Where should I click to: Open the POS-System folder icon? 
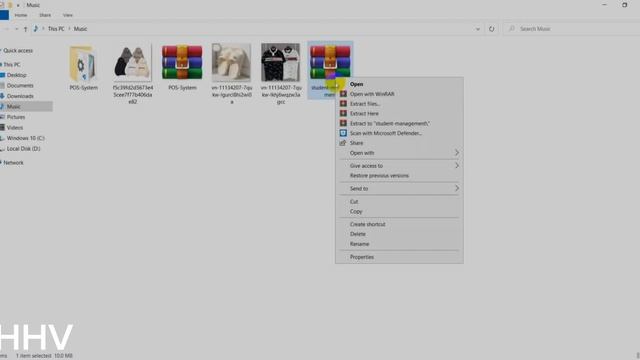(83, 63)
